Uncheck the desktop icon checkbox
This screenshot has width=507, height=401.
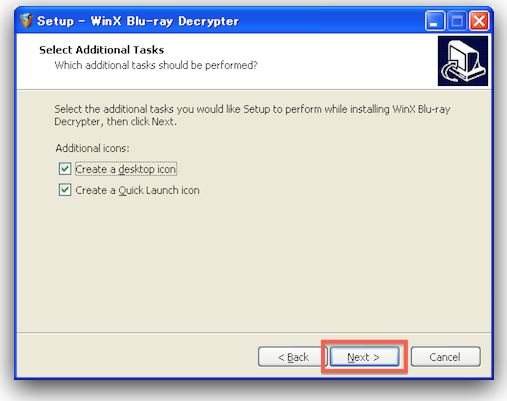point(65,169)
